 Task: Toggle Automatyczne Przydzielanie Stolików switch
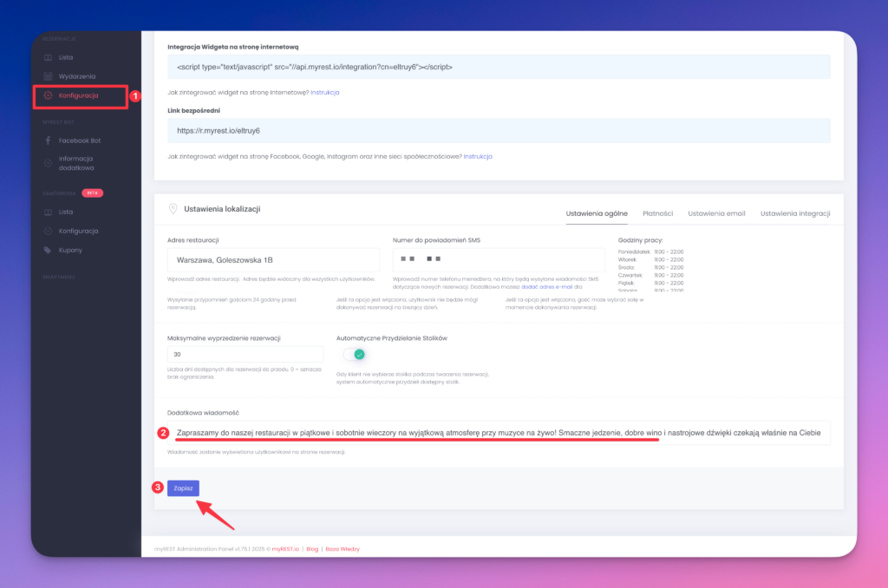tap(355, 354)
